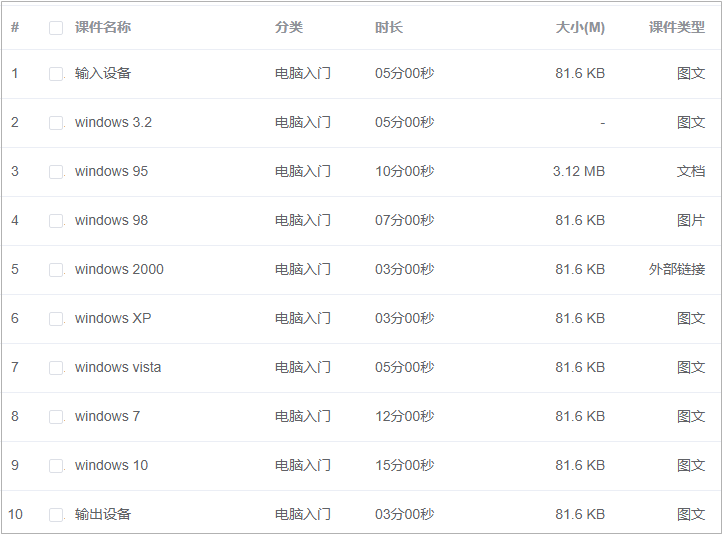Click the 大小(M) column header
Image resolution: width=722 pixels, height=534 pixels.
click(x=580, y=28)
